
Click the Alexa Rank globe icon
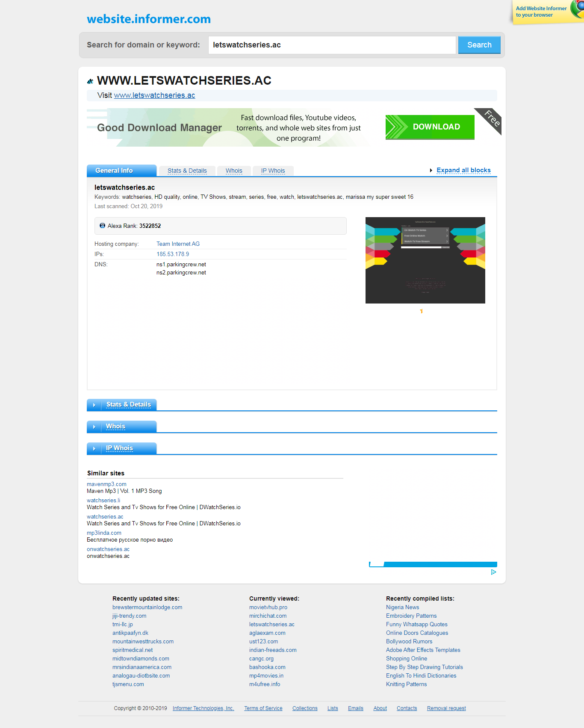102,226
